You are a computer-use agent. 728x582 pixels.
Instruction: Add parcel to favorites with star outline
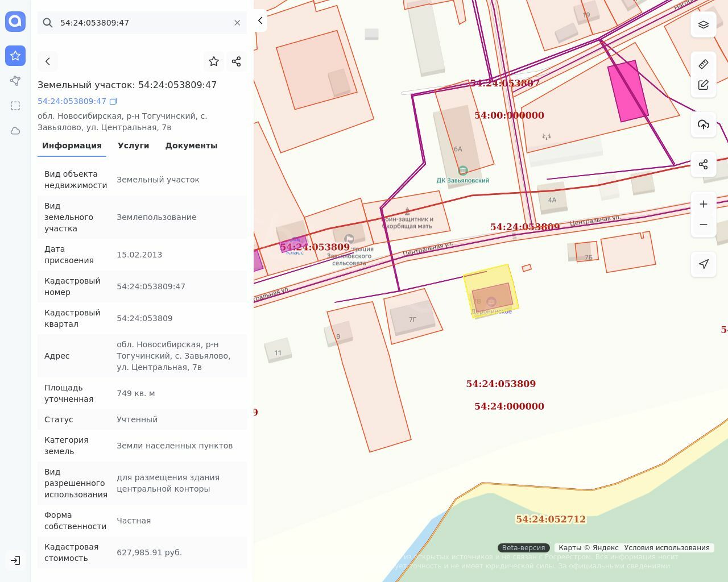(x=214, y=61)
